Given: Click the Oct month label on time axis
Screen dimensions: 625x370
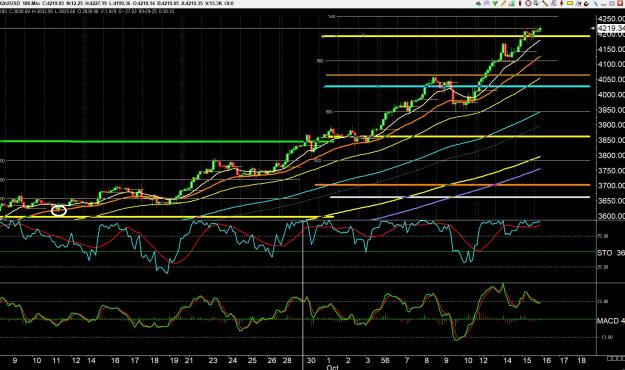Looking at the screenshot, I should (x=332, y=367).
